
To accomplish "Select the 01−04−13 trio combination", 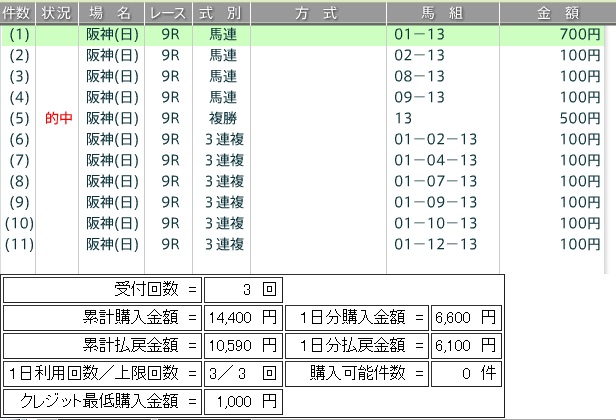I will coord(436,160).
